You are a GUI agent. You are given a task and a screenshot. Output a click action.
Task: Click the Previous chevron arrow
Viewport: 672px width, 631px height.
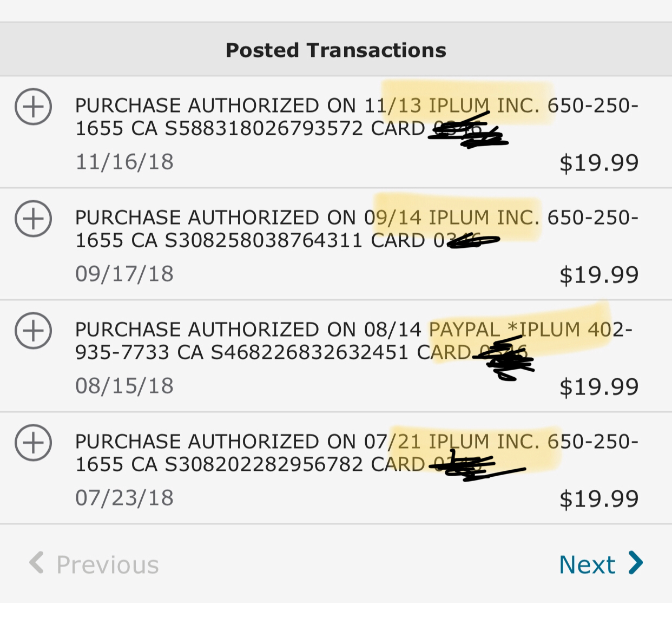[x=36, y=563]
